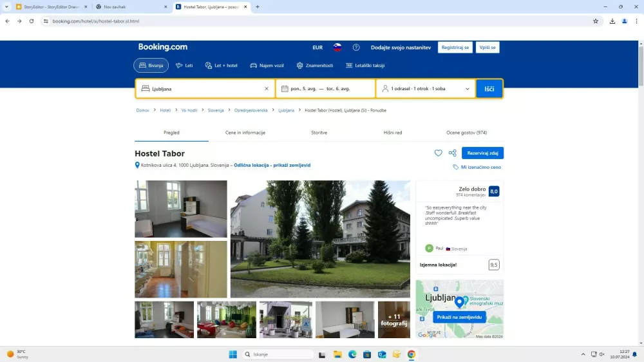644x362 pixels.
Task: Open File Explorer from the Windows taskbar
Action: 337,354
